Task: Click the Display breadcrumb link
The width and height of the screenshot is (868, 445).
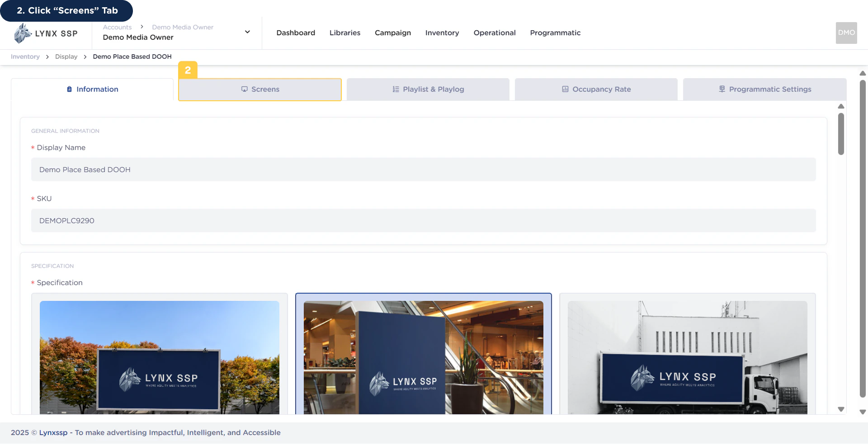Action: [x=66, y=56]
